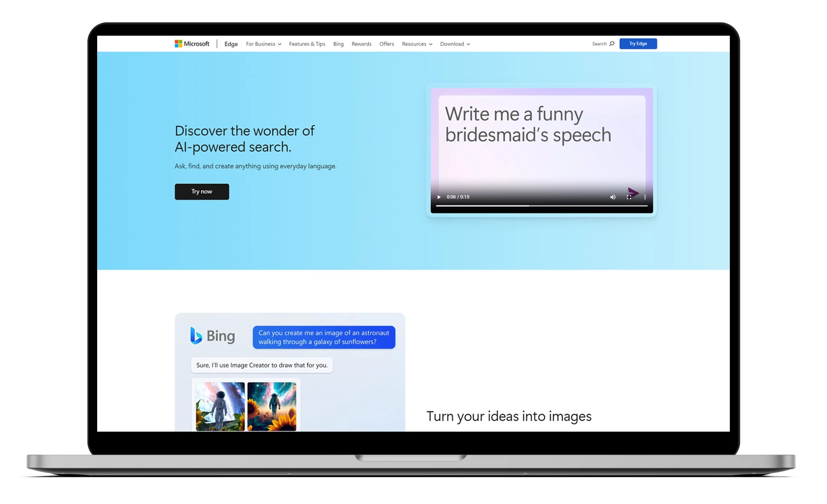The height and width of the screenshot is (504, 827).
Task: Click 'Discover the wonder of AI-powered search' heading
Action: pos(244,139)
